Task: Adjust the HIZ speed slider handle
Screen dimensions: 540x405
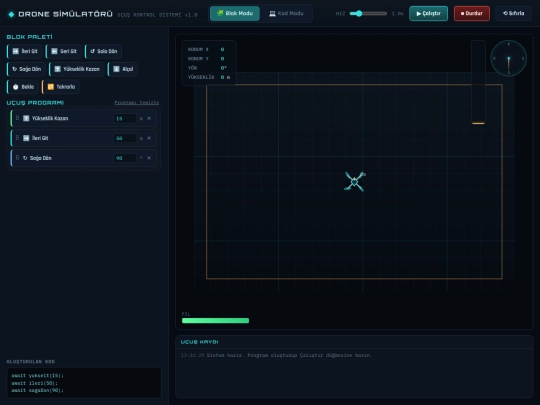Action: tap(359, 13)
